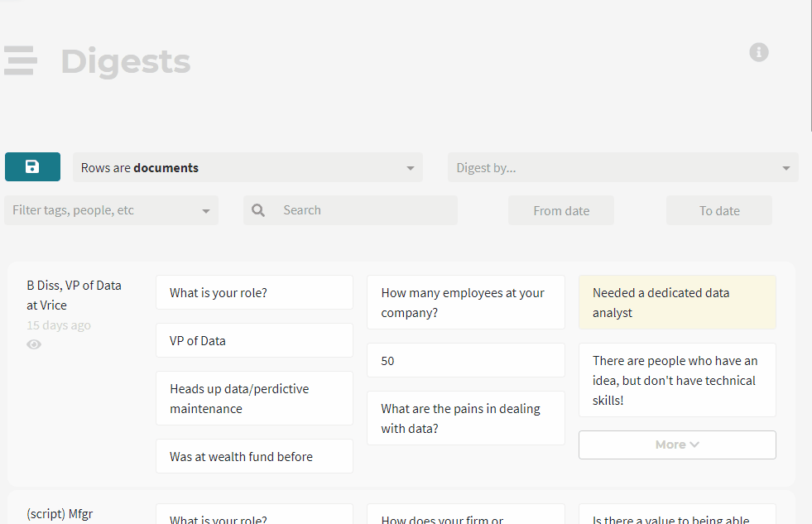Expand the Filter tags, people dropdown
This screenshot has width=812, height=524.
click(x=111, y=210)
